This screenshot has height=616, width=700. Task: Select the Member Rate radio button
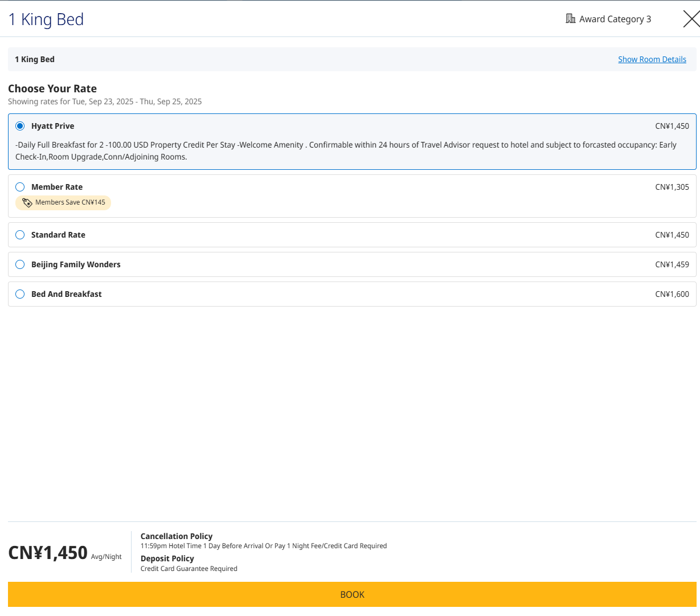[x=20, y=187]
